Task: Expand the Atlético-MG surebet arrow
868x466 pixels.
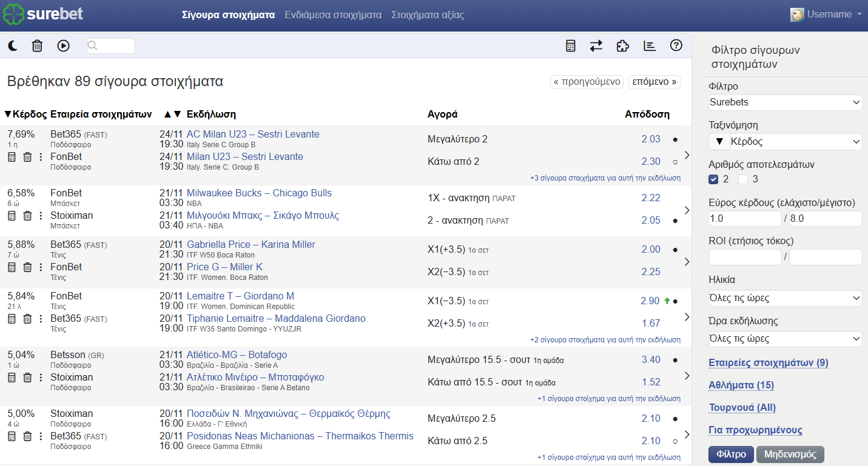Action: [687, 376]
